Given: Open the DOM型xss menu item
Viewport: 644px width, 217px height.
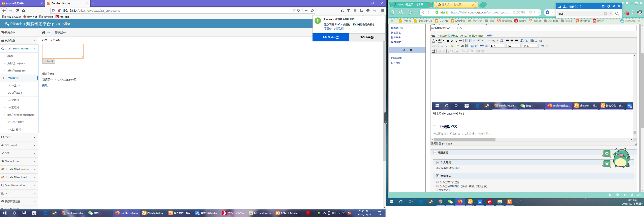Looking at the screenshot, I should point(14,85).
